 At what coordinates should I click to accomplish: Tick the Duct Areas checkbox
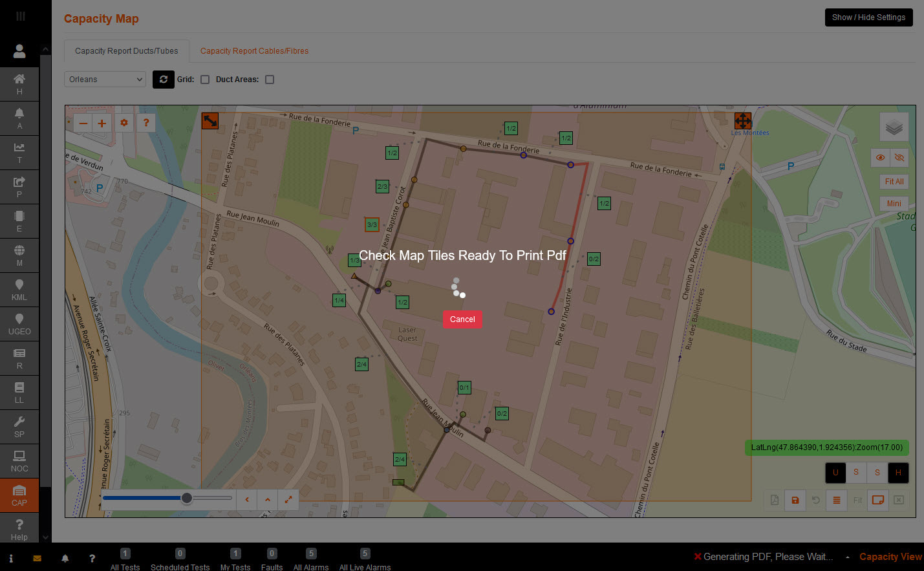[x=270, y=80]
